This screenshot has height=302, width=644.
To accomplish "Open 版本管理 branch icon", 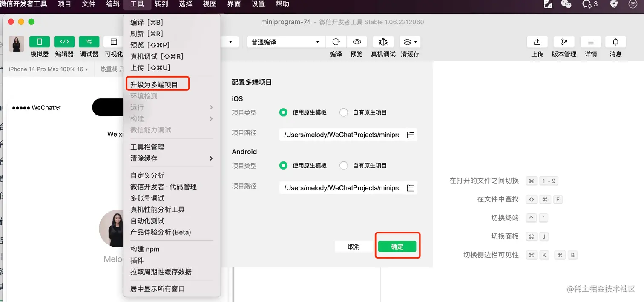I will [x=564, y=42].
